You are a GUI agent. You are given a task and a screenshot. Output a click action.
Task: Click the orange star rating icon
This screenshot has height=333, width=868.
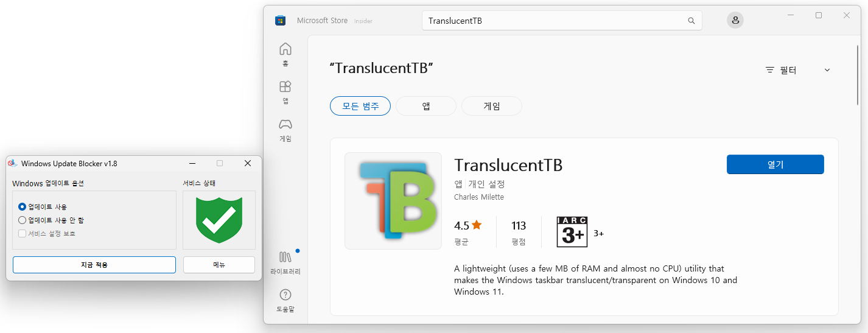pos(477,225)
